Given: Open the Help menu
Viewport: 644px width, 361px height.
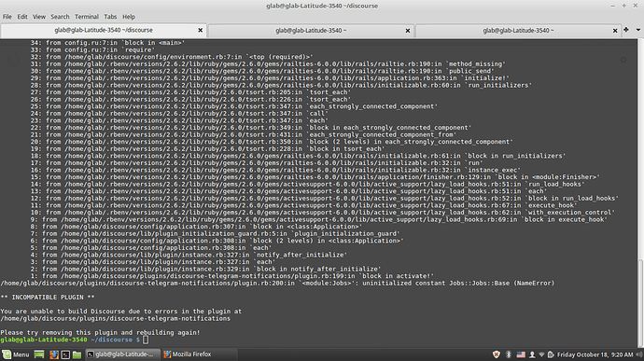Looking at the screenshot, I should [129, 17].
